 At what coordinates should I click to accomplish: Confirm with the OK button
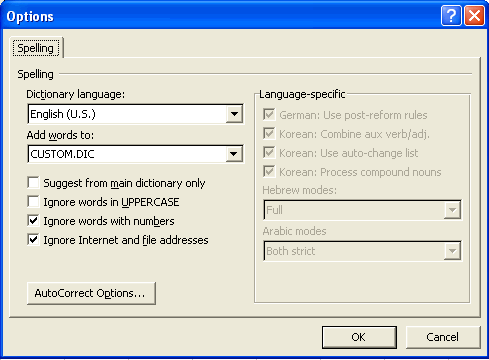(359, 337)
